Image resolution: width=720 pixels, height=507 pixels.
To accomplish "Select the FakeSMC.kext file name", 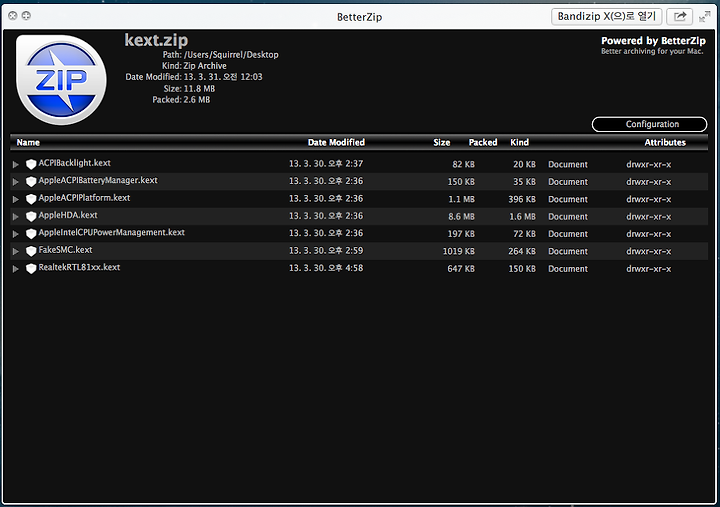I will tap(65, 250).
